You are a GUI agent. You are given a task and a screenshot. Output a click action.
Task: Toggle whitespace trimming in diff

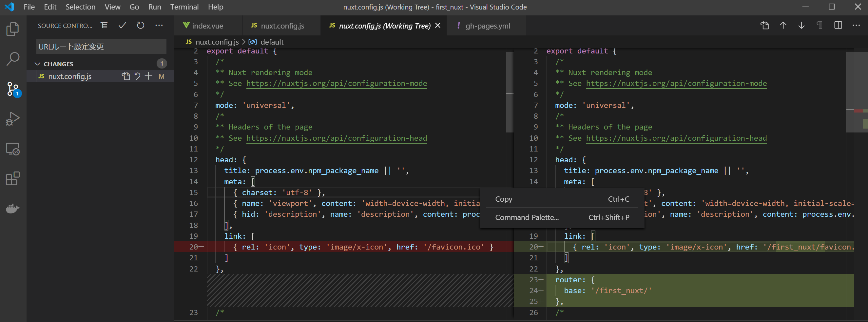click(820, 26)
